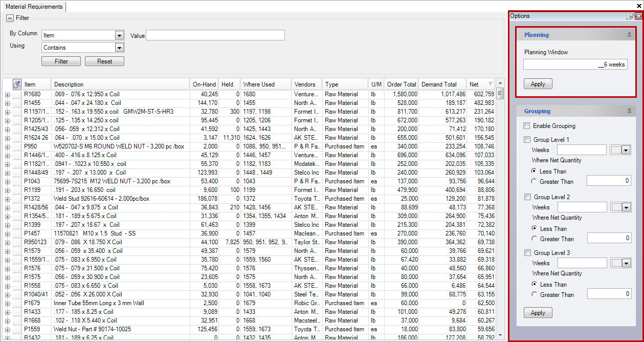Close the Options panel

(x=638, y=16)
